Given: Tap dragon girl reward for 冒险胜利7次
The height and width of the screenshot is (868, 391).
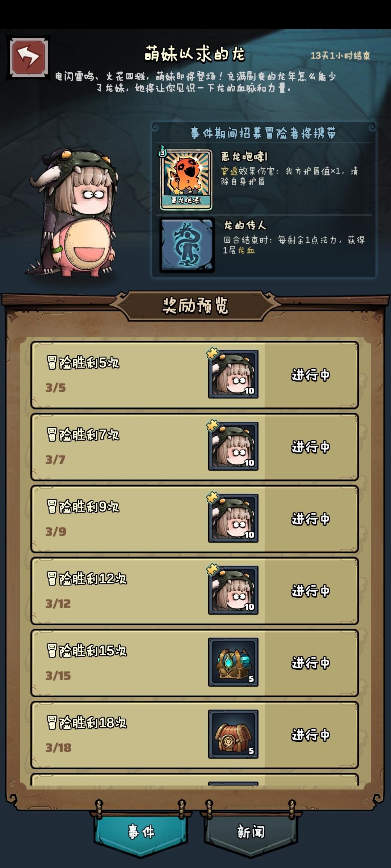Looking at the screenshot, I should click(x=233, y=446).
